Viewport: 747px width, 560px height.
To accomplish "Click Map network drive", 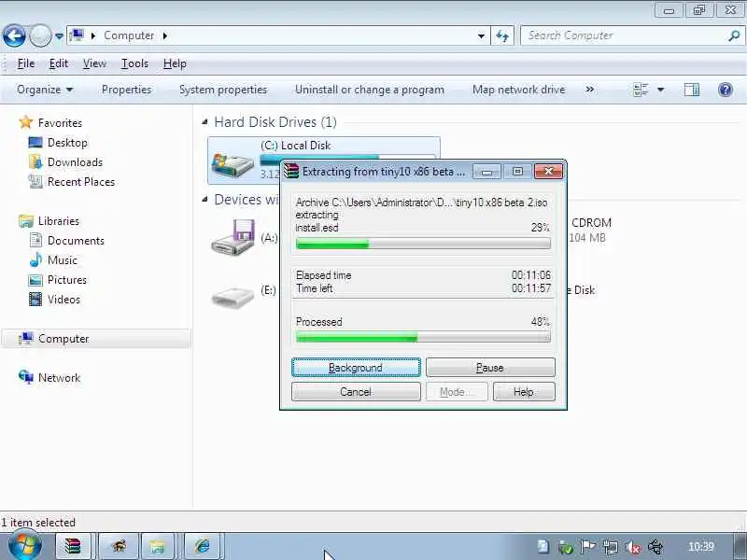I will (519, 90).
